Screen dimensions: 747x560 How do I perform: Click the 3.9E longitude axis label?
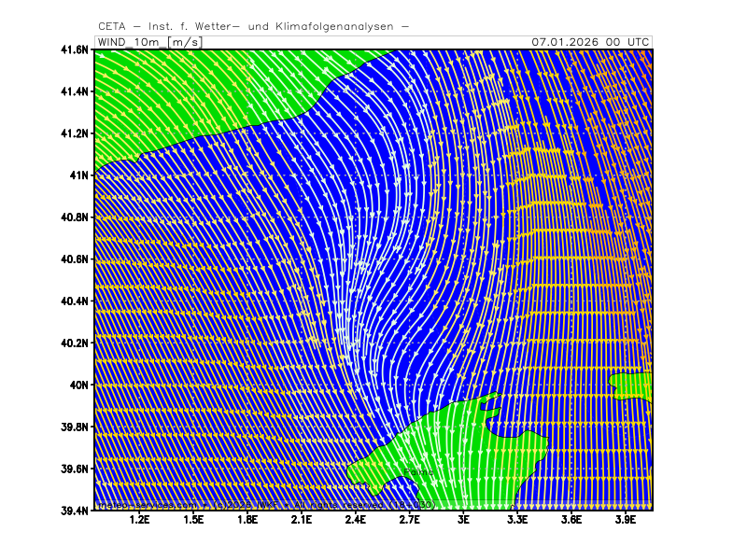(x=625, y=520)
